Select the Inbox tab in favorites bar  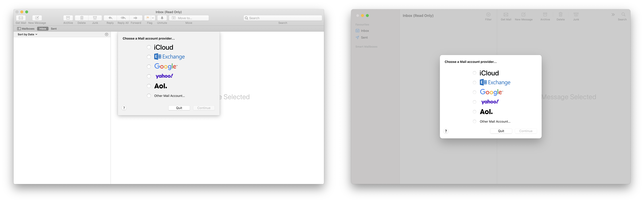tap(43, 29)
